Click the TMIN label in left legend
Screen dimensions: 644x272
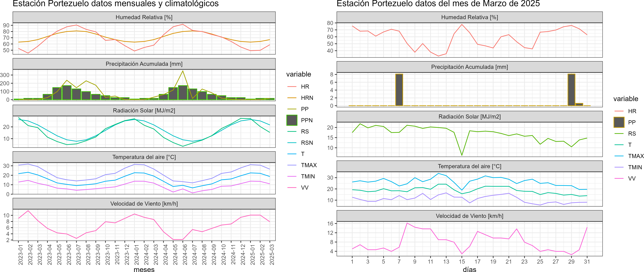point(308,177)
